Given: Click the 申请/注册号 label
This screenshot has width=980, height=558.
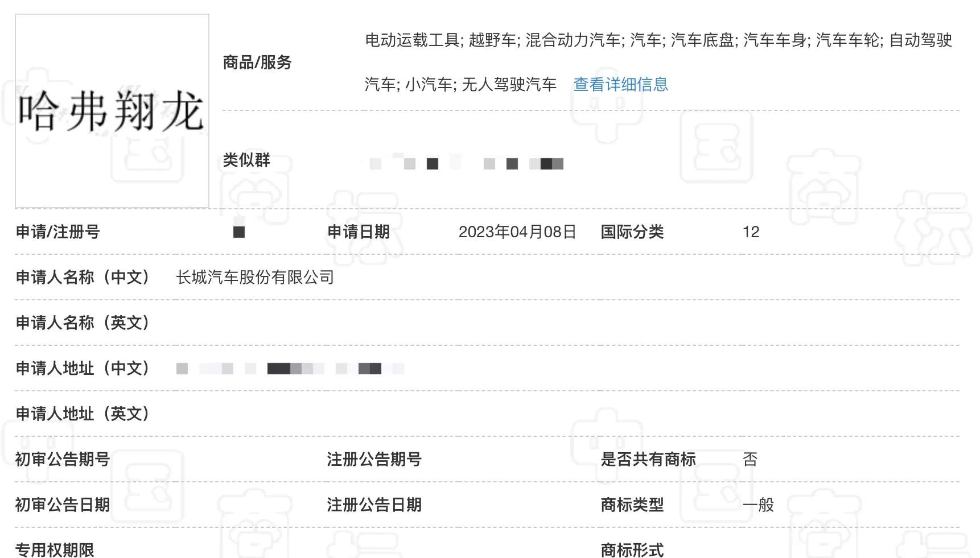Looking at the screenshot, I should (x=58, y=232).
